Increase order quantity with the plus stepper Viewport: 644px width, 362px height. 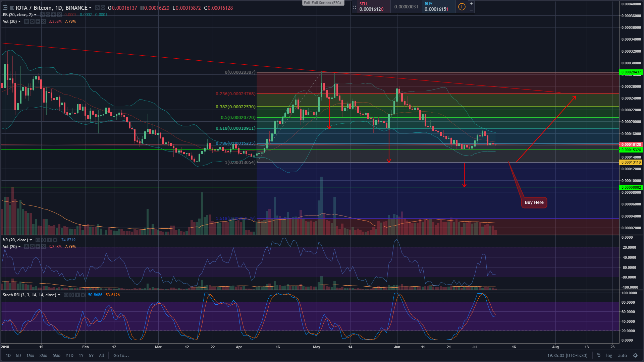tap(471, 4)
